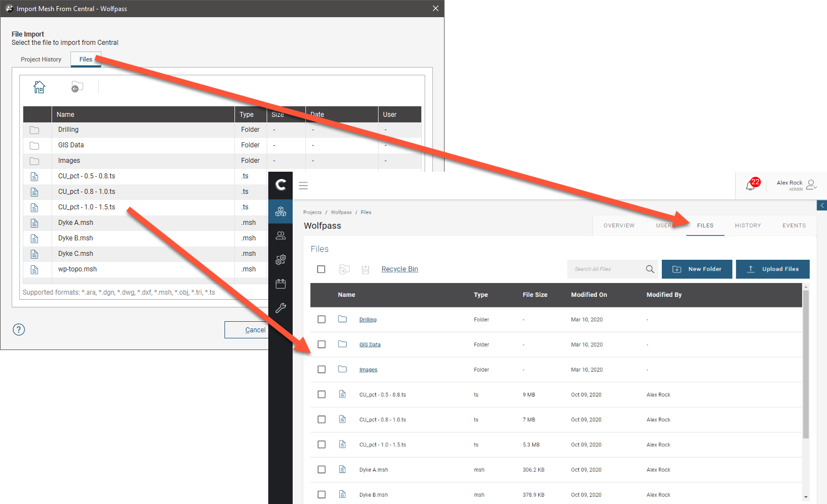
Task: Click the New Folder button
Action: [697, 269]
